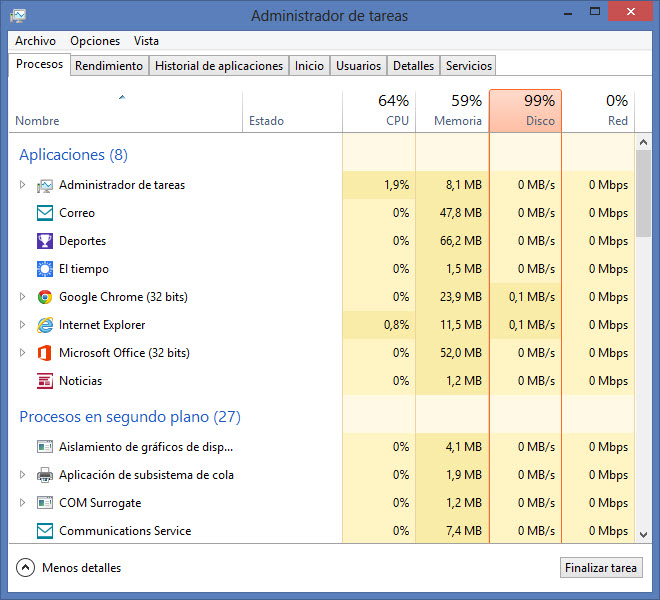The width and height of the screenshot is (660, 600).
Task: Select the Microsoft Office icon
Action: click(45, 353)
